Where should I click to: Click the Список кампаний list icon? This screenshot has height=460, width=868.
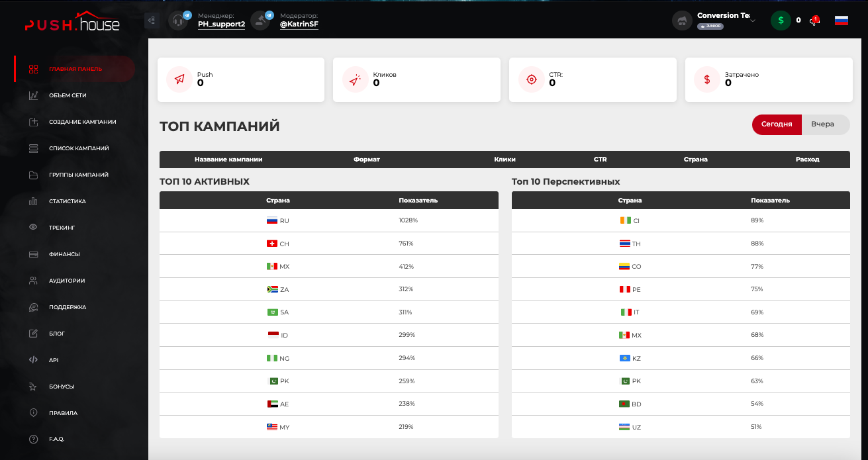pos(33,148)
